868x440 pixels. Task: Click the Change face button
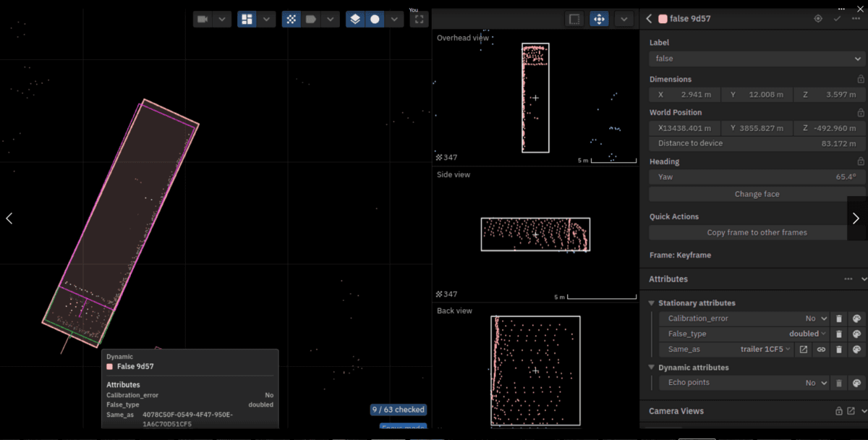pos(757,194)
